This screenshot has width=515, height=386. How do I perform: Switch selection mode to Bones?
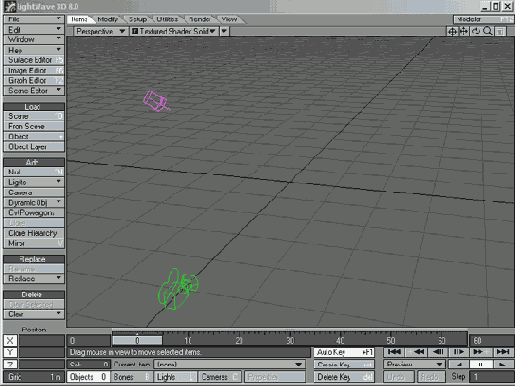coord(131,377)
